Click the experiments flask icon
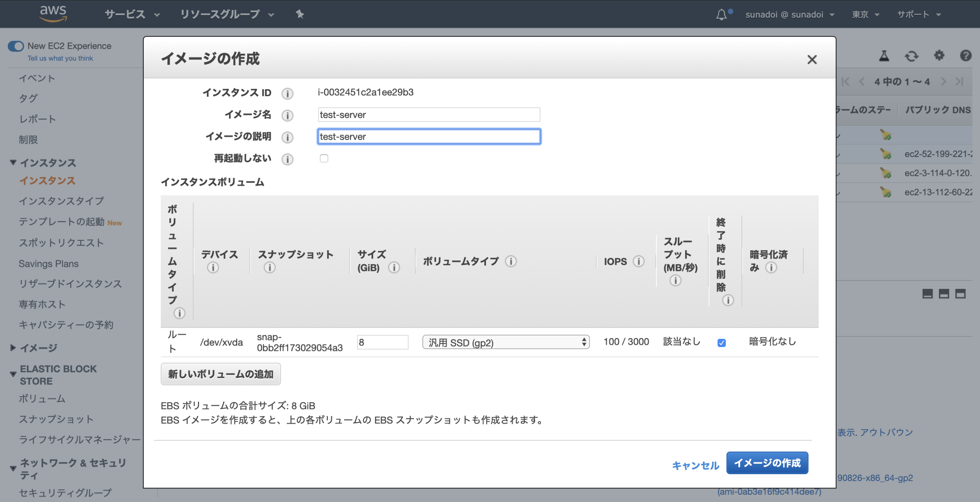 884,56
